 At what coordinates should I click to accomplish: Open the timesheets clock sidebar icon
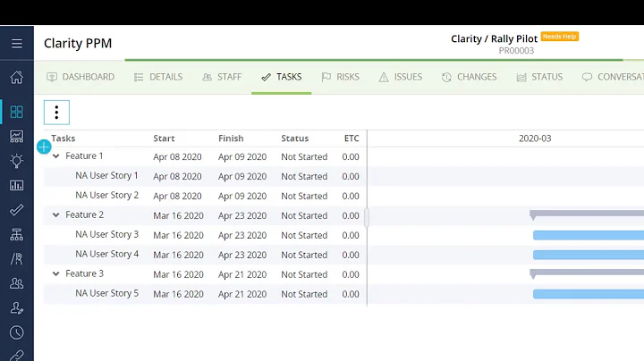pyautogui.click(x=17, y=332)
